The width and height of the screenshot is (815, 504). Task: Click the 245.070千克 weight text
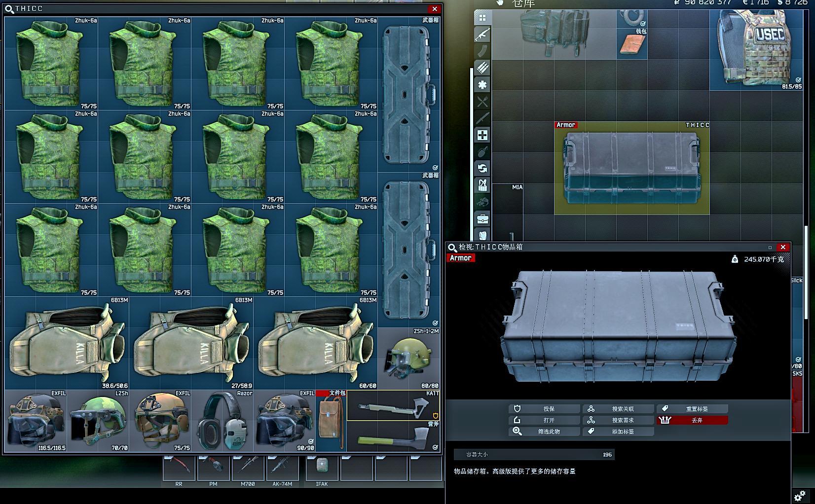click(x=764, y=259)
